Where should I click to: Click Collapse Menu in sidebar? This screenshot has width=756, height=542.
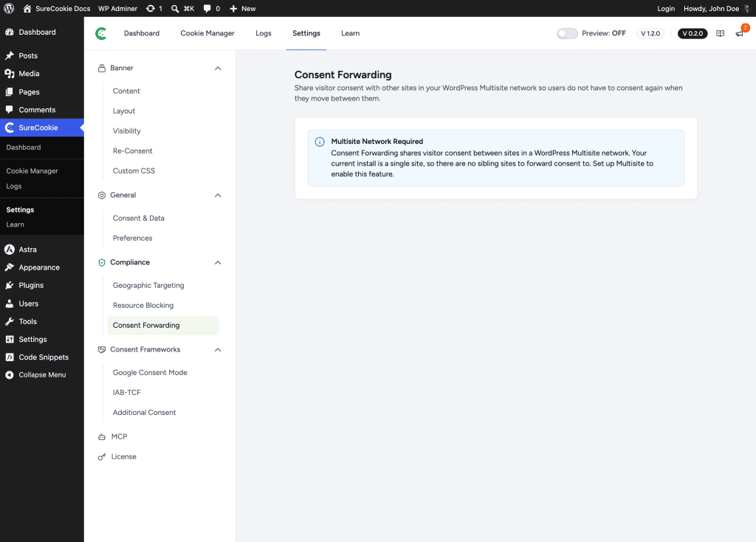[42, 374]
